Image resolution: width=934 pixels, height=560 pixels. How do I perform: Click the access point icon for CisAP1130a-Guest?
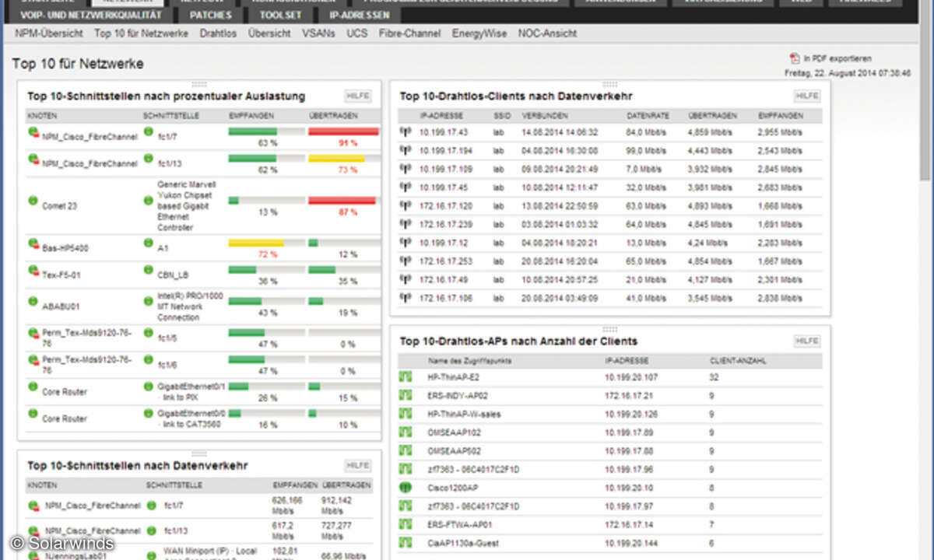[405, 543]
